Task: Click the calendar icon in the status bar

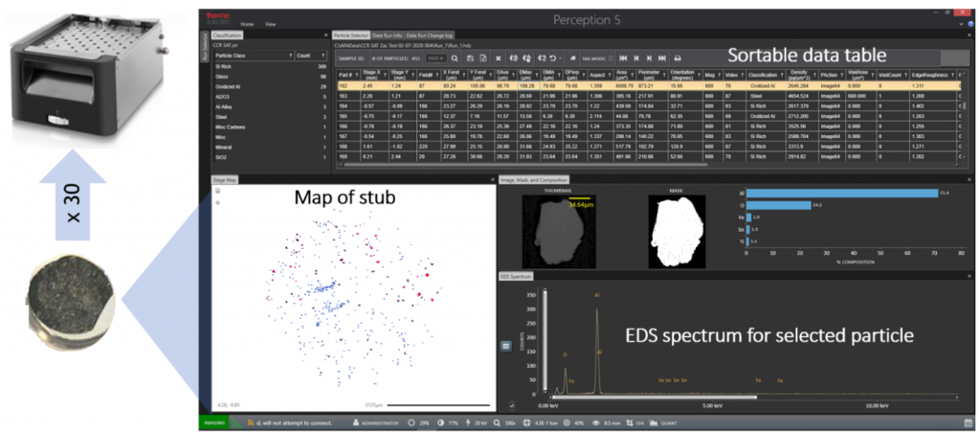Action: tap(968, 422)
